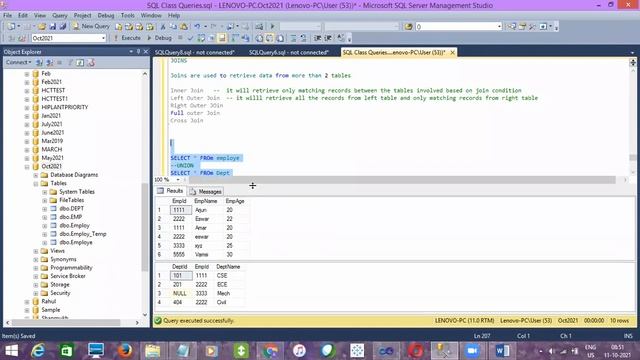The width and height of the screenshot is (640, 360).
Task: Open the Tools menu
Action: 127,16
